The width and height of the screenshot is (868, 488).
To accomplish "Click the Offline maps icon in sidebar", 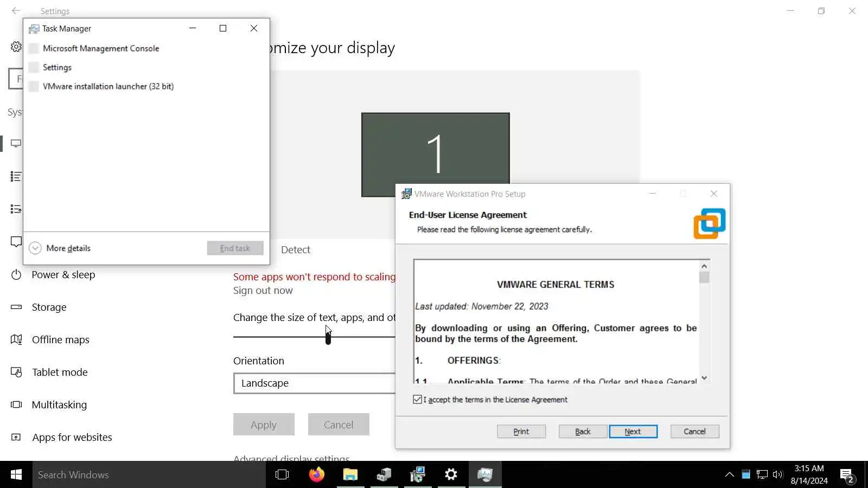I will pyautogui.click(x=16, y=340).
